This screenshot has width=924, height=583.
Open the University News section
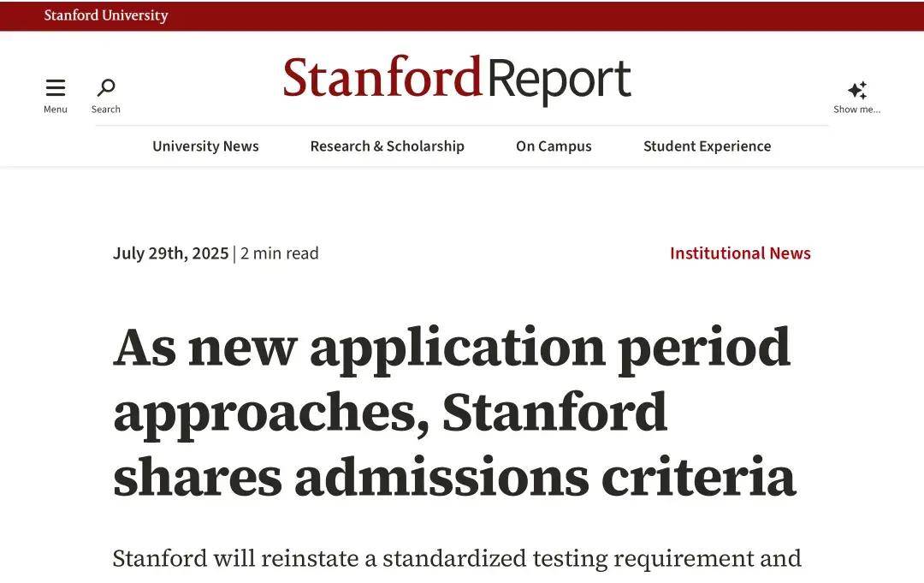[x=205, y=146]
